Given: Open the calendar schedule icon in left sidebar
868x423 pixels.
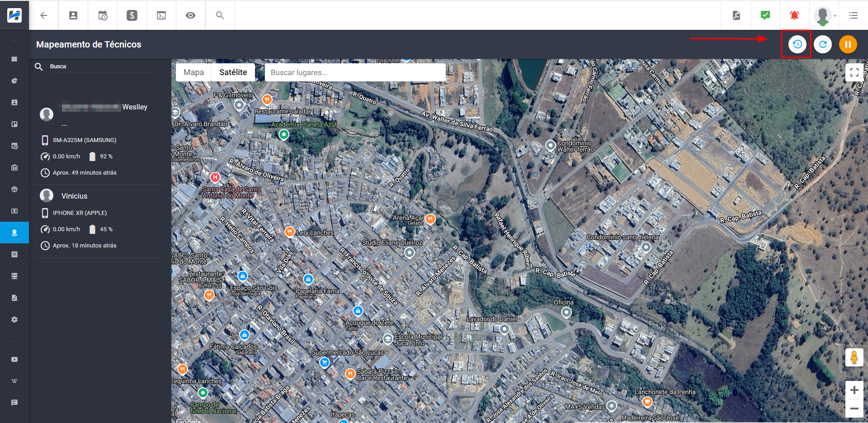Looking at the screenshot, I should point(14,146).
